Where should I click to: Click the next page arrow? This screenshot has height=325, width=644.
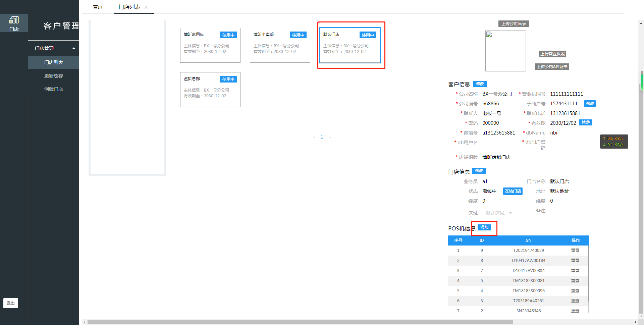click(x=330, y=137)
